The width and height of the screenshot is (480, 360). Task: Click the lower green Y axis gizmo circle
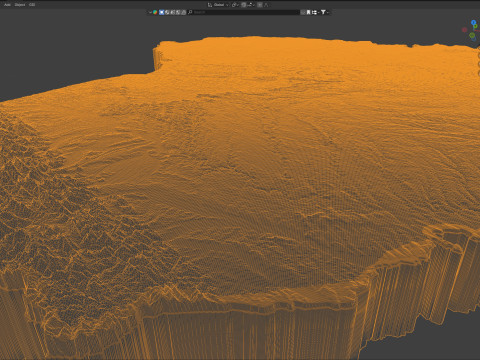(472, 35)
